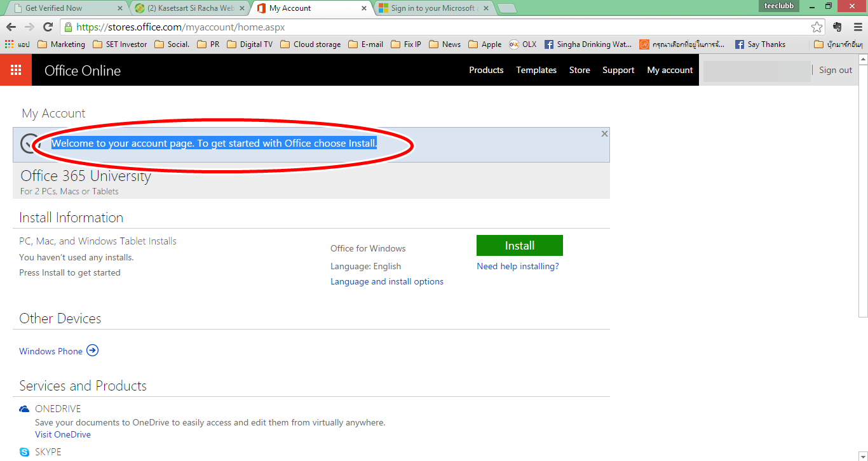This screenshot has height=461, width=868.
Task: Click the teeclubb profile button
Action: (x=778, y=6)
